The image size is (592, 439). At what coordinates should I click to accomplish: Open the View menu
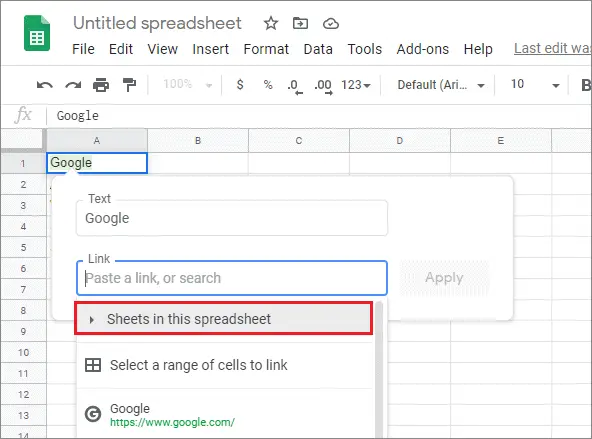click(x=162, y=49)
